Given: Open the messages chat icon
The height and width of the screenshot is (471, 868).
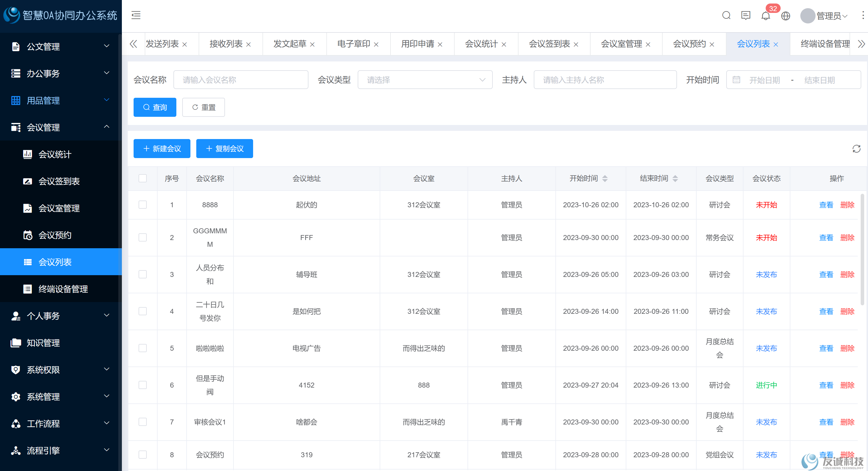Looking at the screenshot, I should (746, 16).
